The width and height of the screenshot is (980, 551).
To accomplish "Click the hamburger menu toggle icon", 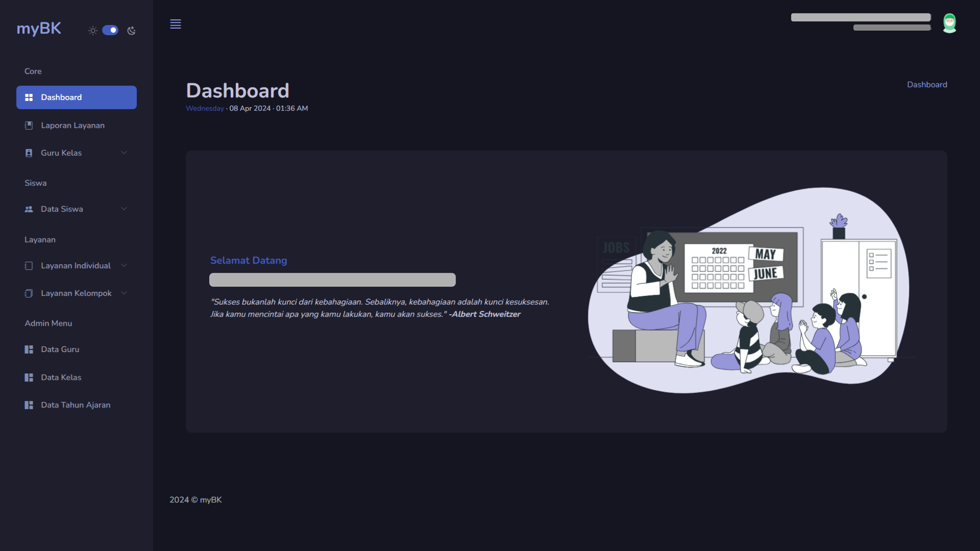I will pos(175,23).
